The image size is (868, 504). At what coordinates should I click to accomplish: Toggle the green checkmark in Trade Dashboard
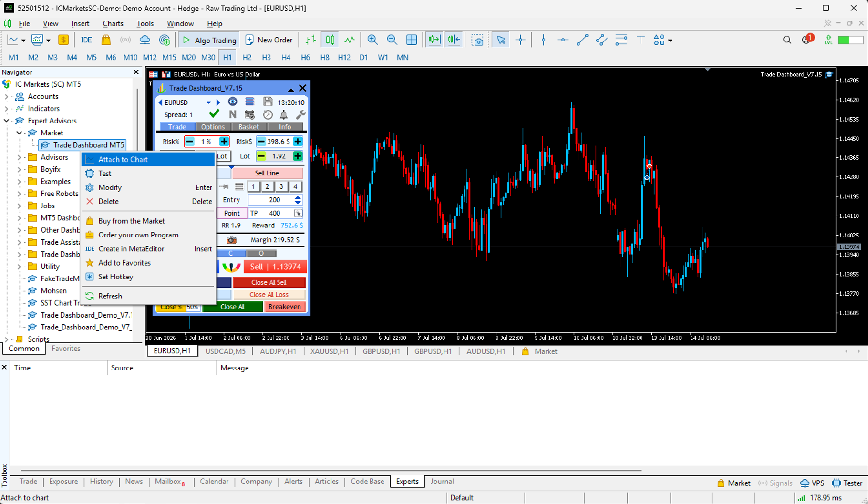pyautogui.click(x=214, y=114)
